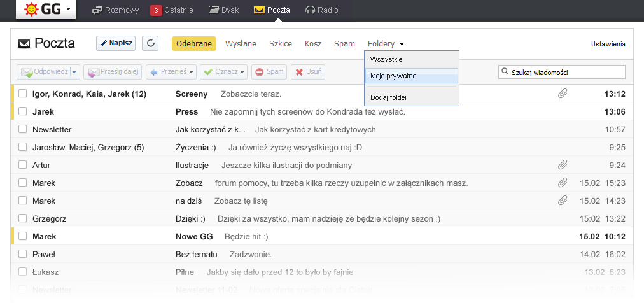644x303 pixels.
Task: Click the red Spam prohibition icon
Action: click(x=259, y=72)
